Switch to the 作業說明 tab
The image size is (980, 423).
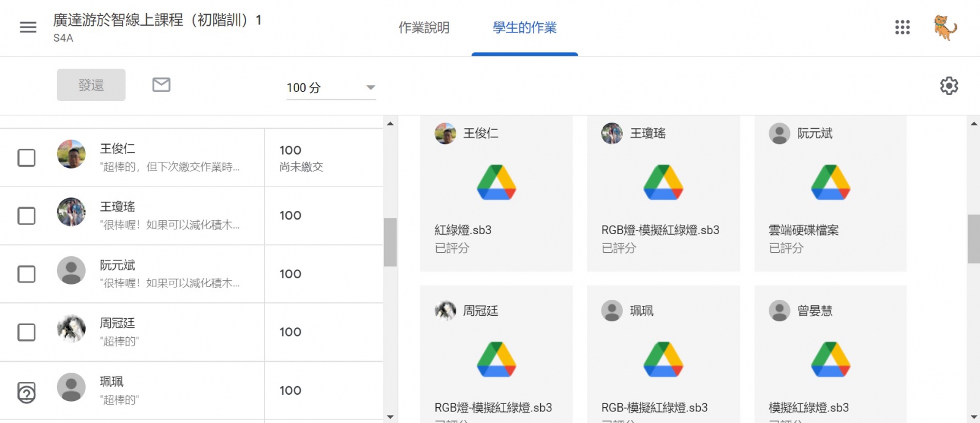coord(424,28)
